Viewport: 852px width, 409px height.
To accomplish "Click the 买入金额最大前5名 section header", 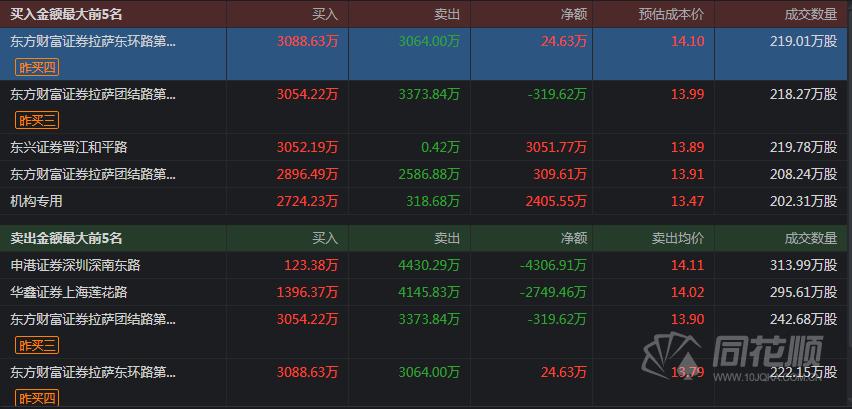I will (66, 15).
